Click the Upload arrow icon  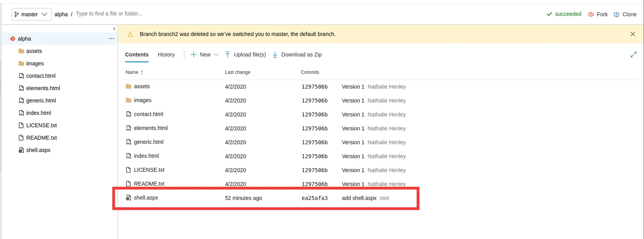228,55
